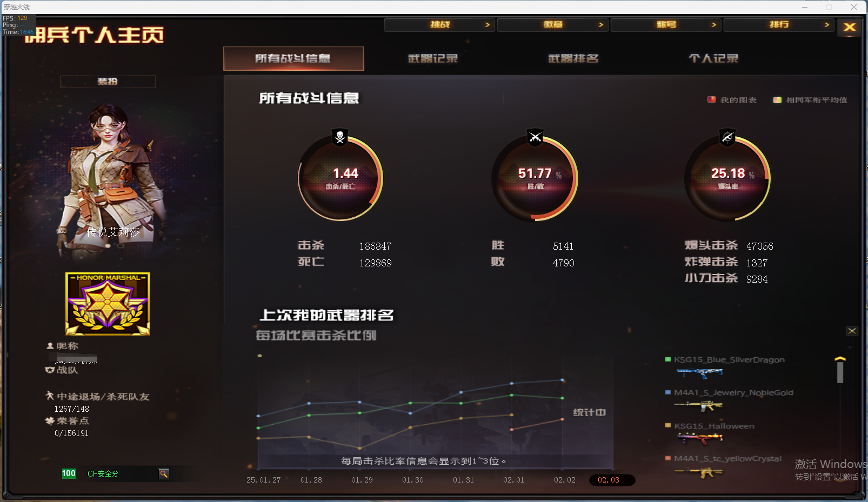The height and width of the screenshot is (502, 868).
Task: Click the 中途退场/杀死队友 icon
Action: 50,396
